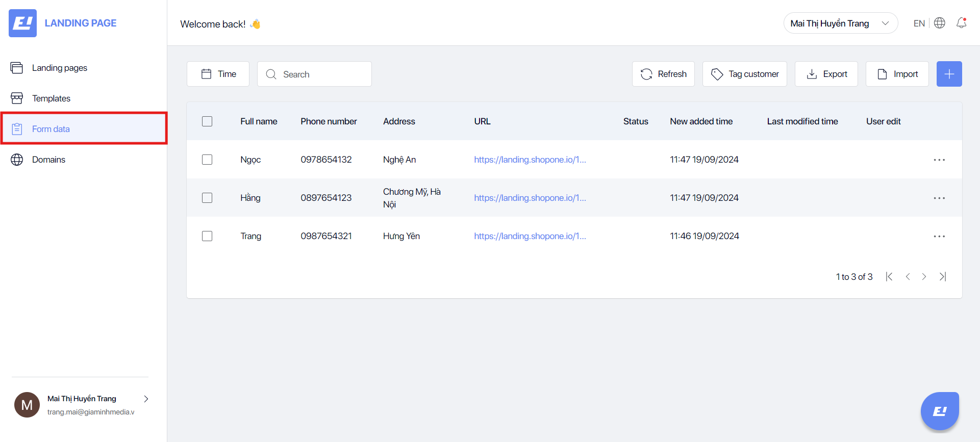Toggle the select-all header checkbox
This screenshot has width=980, height=442.
(207, 121)
